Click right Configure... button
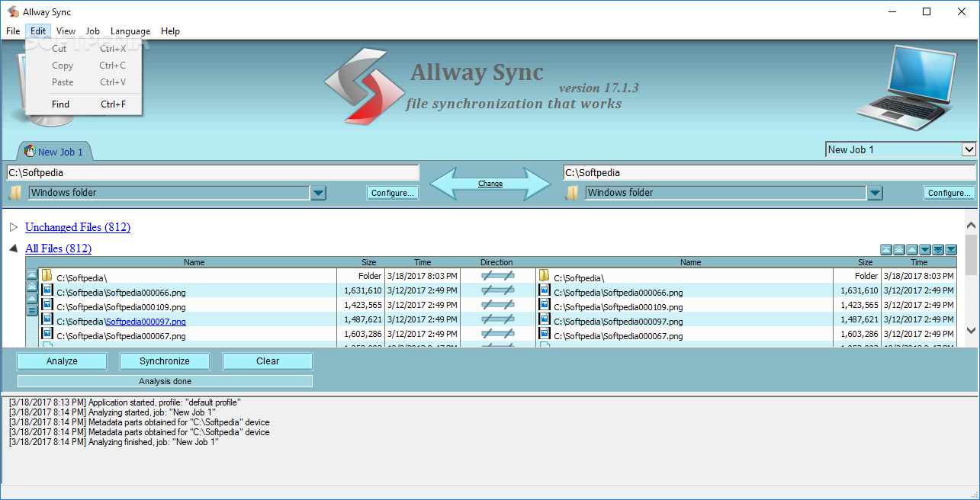Image resolution: width=980 pixels, height=500 pixels. 950,193
